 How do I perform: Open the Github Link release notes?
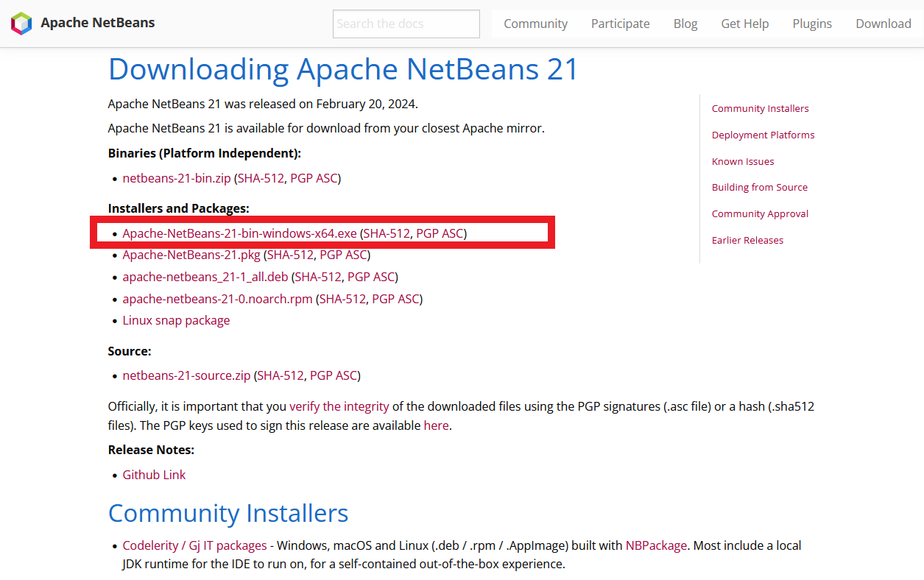[154, 474]
